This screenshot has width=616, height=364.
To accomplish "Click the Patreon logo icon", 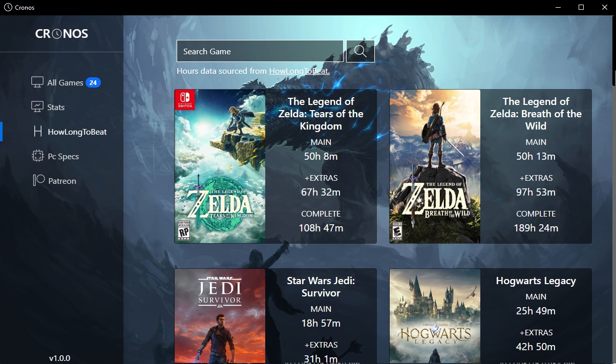I will 39,181.
